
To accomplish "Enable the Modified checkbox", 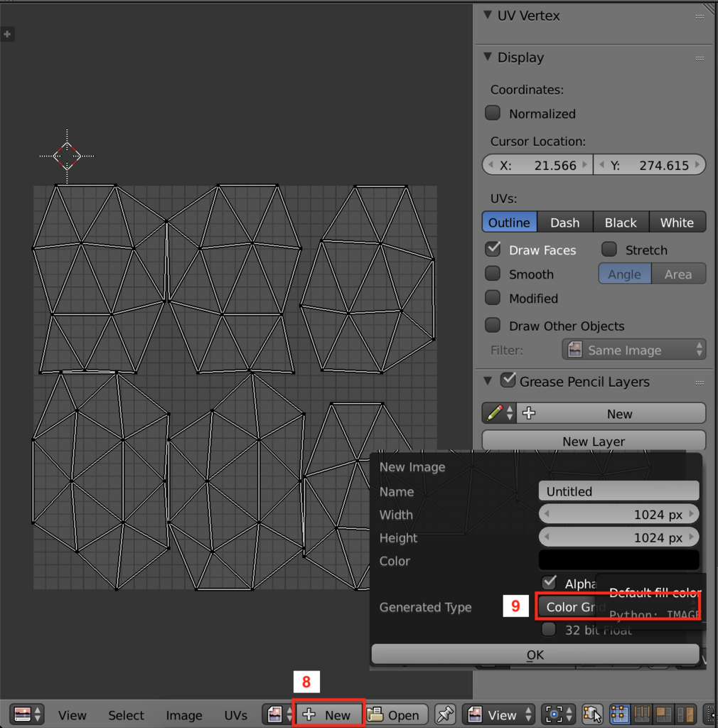I will [x=493, y=298].
